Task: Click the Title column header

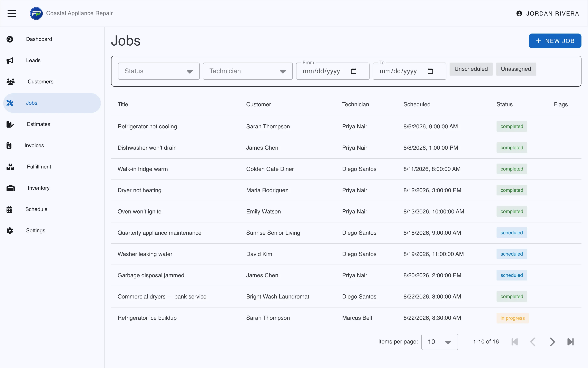Action: coord(123,104)
